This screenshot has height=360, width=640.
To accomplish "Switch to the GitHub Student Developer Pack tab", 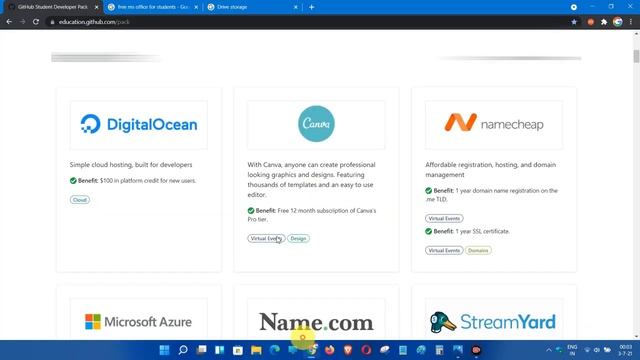I will (x=52, y=7).
